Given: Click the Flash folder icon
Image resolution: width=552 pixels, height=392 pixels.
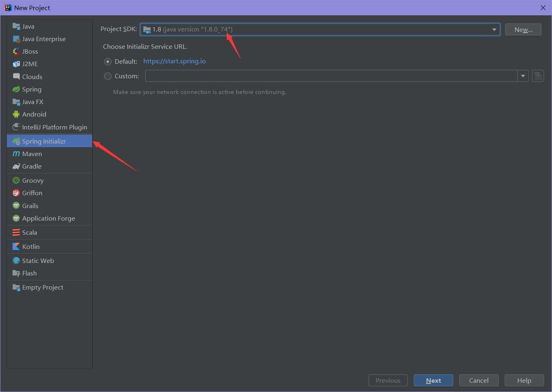Looking at the screenshot, I should pyautogui.click(x=16, y=273).
